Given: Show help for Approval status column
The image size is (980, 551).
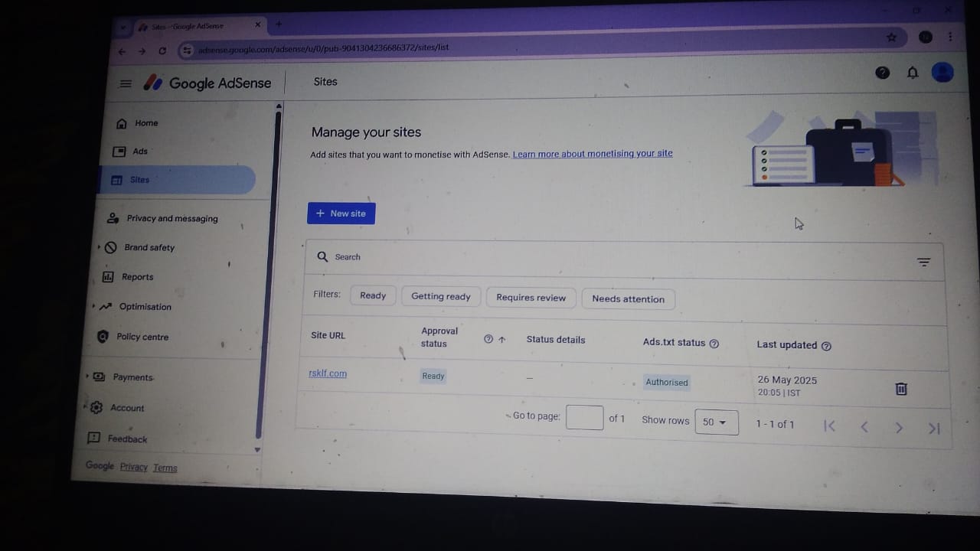Looking at the screenshot, I should click(x=488, y=339).
